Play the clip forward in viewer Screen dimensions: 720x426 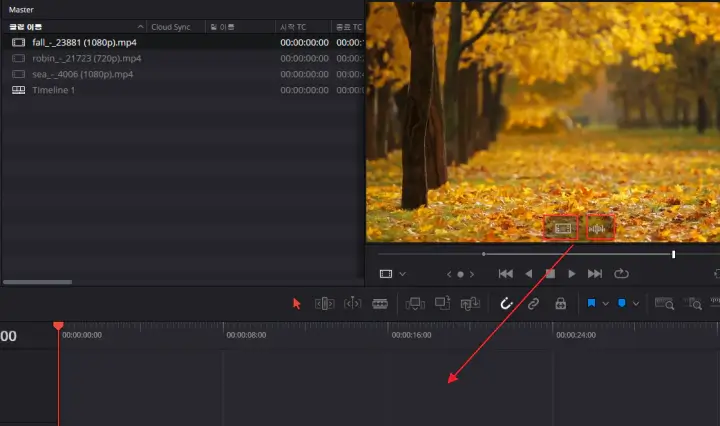tap(572, 274)
